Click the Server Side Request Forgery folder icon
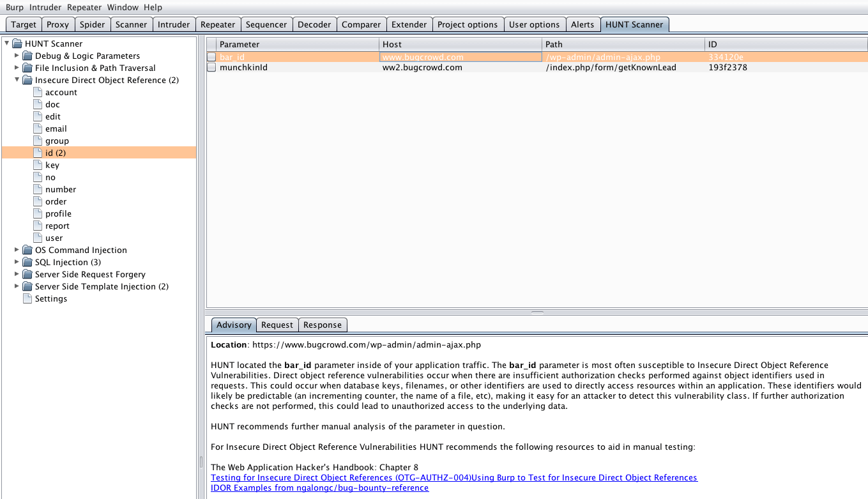 coord(27,274)
